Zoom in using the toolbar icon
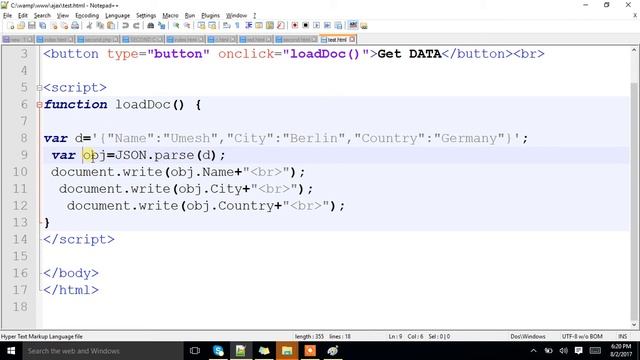 pyautogui.click(x=176, y=25)
